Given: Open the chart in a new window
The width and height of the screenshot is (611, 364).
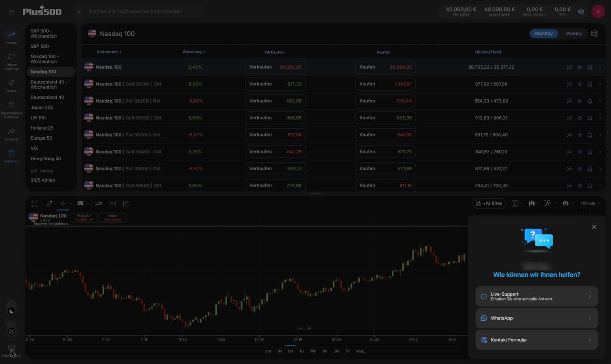Looking at the screenshot, I should click(126, 204).
